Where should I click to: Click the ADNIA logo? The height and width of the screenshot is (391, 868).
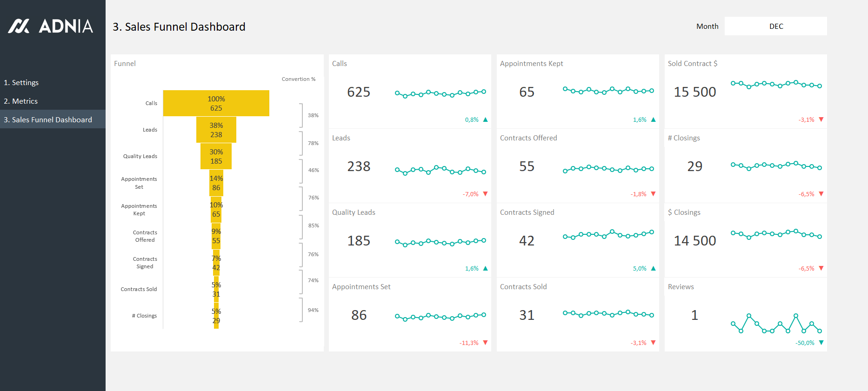click(50, 26)
